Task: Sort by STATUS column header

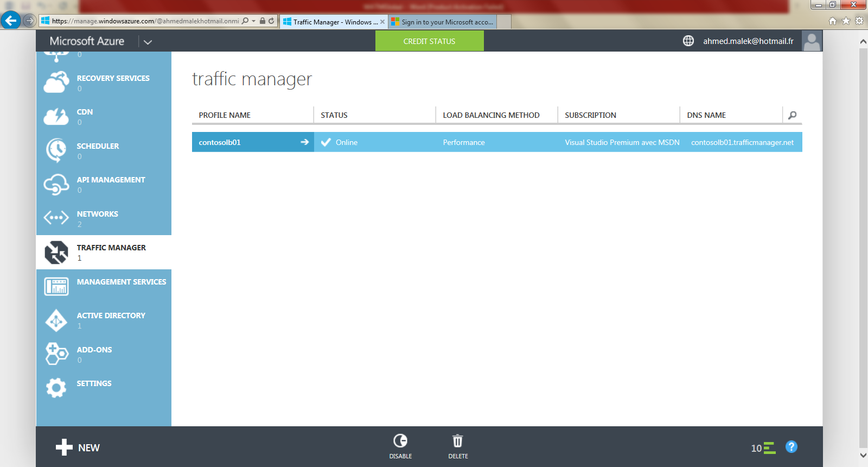Action: [334, 115]
